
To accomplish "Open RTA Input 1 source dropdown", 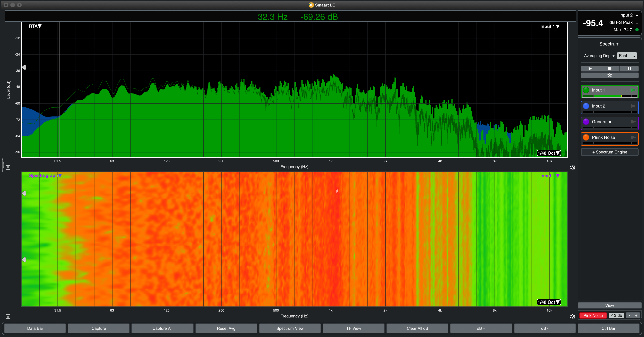I will click(x=550, y=27).
